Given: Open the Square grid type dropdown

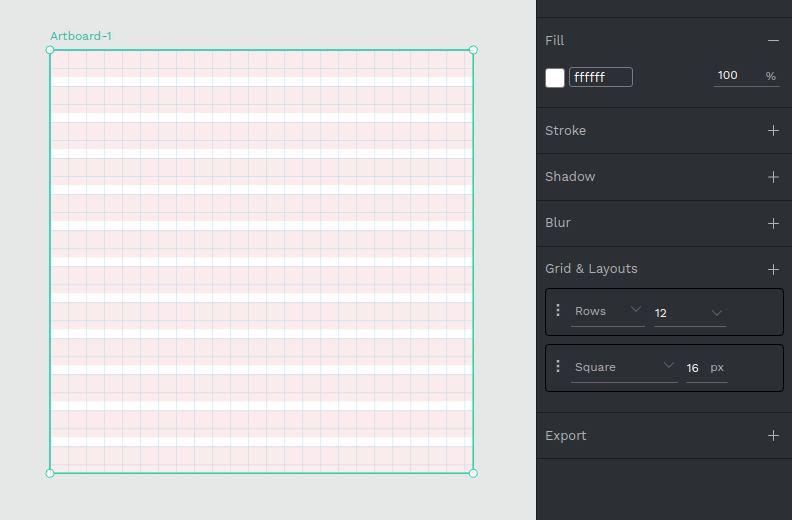Looking at the screenshot, I should 625,368.
